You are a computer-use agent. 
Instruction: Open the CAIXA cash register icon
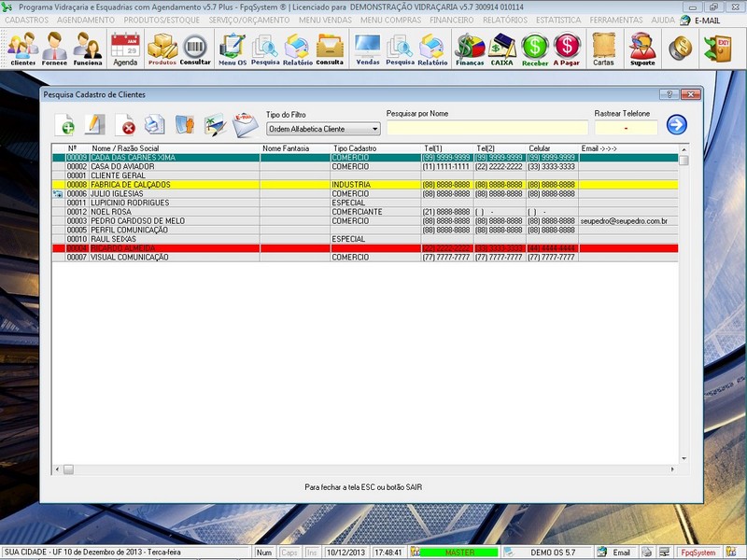point(502,48)
